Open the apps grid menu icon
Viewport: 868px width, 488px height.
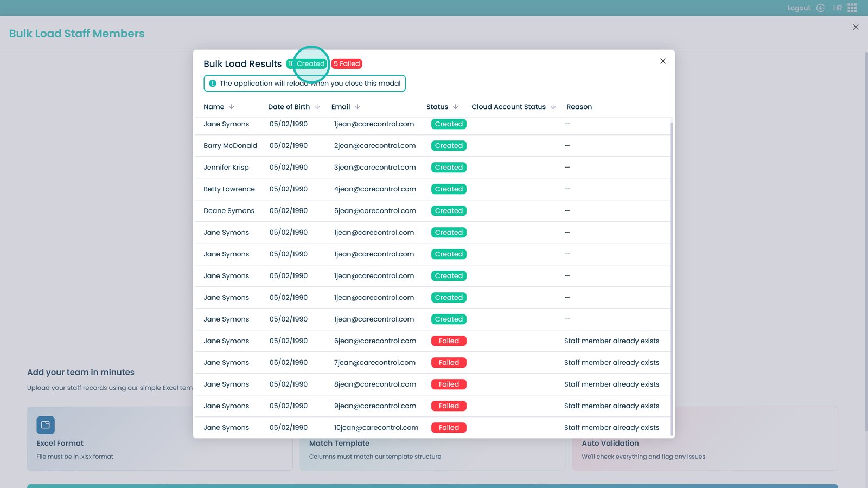pos(852,8)
